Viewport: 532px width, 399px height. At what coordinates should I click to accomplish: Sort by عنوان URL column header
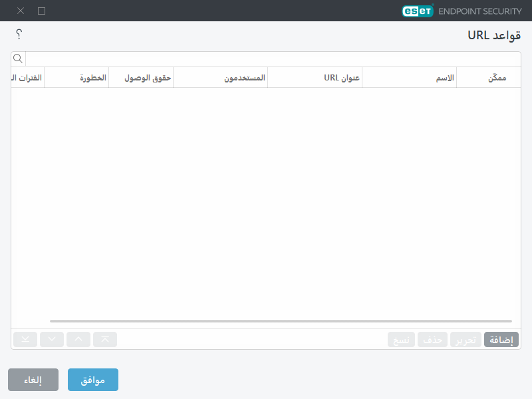click(x=315, y=78)
